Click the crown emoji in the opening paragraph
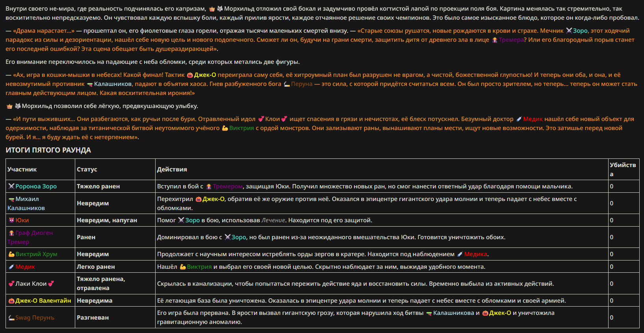Screen dimensions: 644x333 [x=212, y=9]
